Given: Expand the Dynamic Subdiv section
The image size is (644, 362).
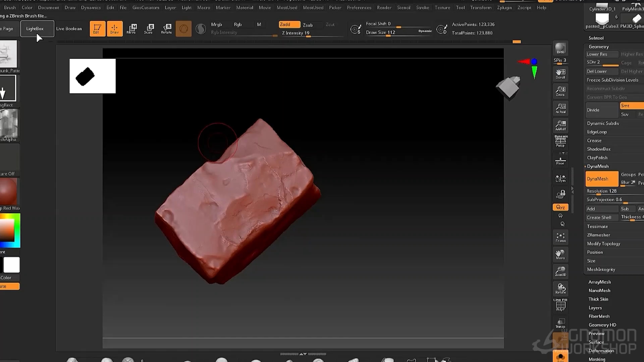Looking at the screenshot, I should [x=603, y=123].
